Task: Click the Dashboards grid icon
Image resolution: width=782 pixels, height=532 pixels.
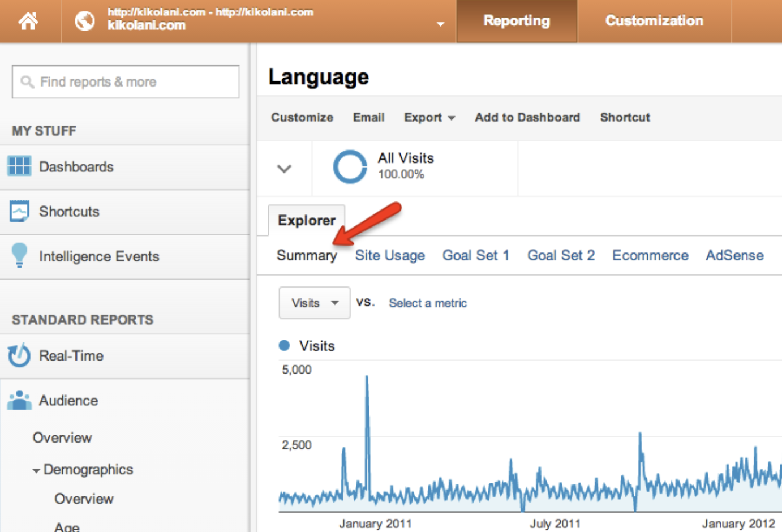Action: coord(19,166)
